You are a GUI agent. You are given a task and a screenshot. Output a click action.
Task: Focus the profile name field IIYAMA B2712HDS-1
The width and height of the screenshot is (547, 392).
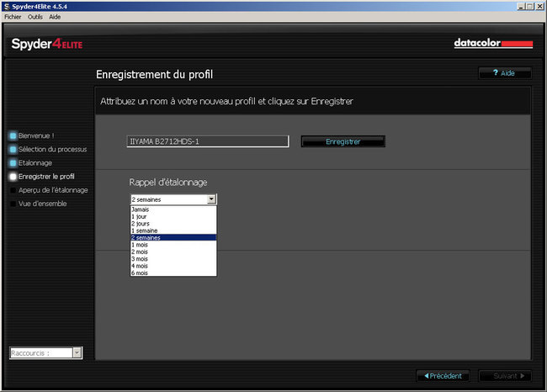(x=208, y=141)
